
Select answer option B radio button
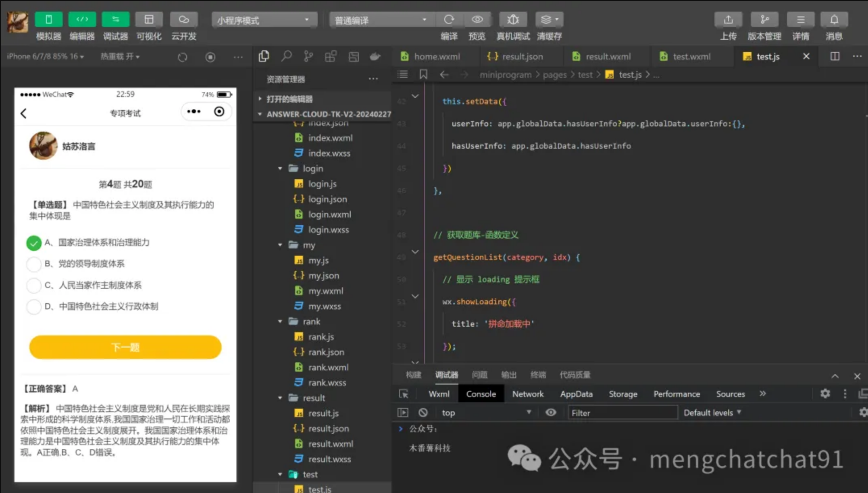[34, 264]
